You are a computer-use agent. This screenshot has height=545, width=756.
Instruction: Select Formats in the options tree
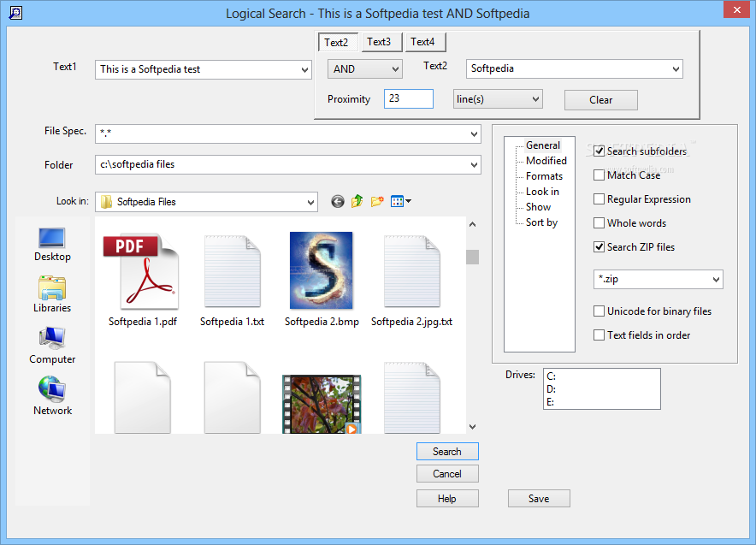point(545,176)
